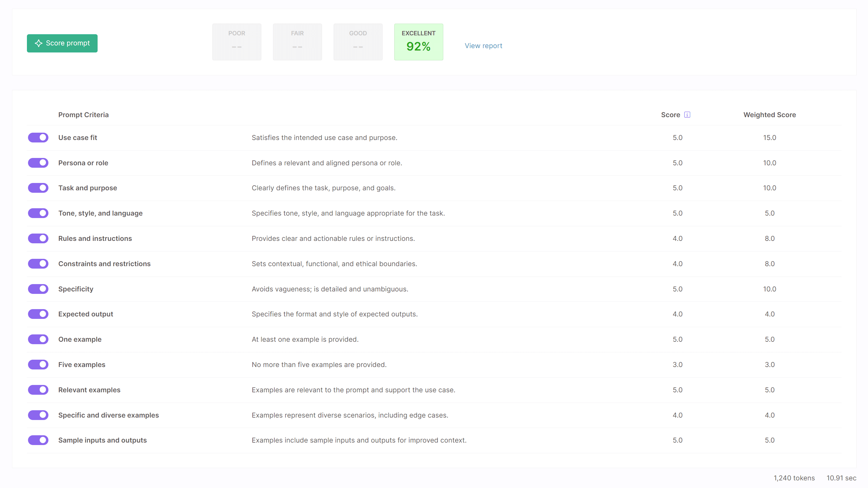Turn off the Five examples switch
The height and width of the screenshot is (488, 868).
tap(38, 364)
